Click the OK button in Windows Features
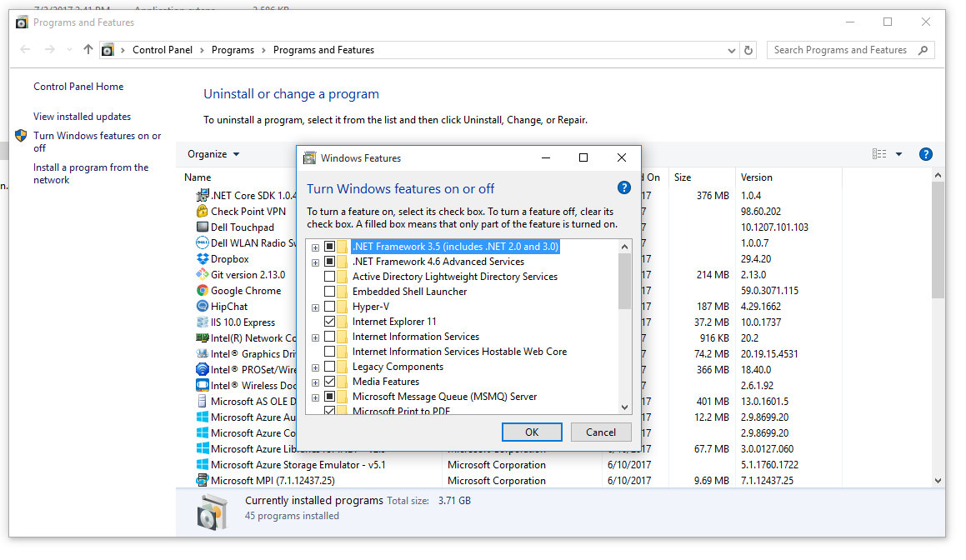Viewport: 966px width, 560px height. (x=532, y=432)
